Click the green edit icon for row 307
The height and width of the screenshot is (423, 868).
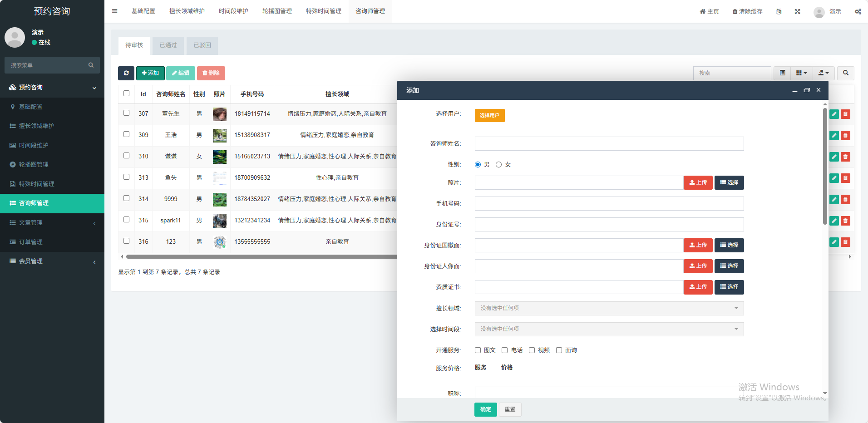click(x=834, y=114)
